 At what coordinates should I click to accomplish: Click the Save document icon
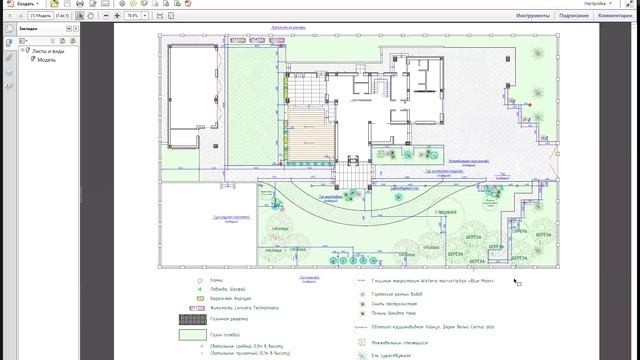pos(67,4)
